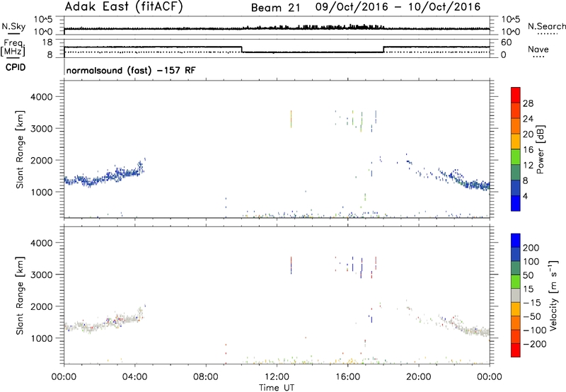Viewport: 566px width, 392px height.
Task: Click the '18' frequency axis tick label
Action: pyautogui.click(x=47, y=42)
